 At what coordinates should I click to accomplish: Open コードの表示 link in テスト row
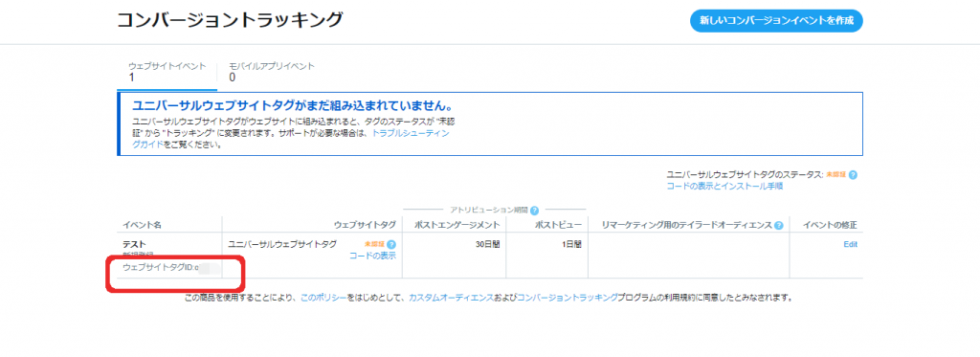[372, 256]
